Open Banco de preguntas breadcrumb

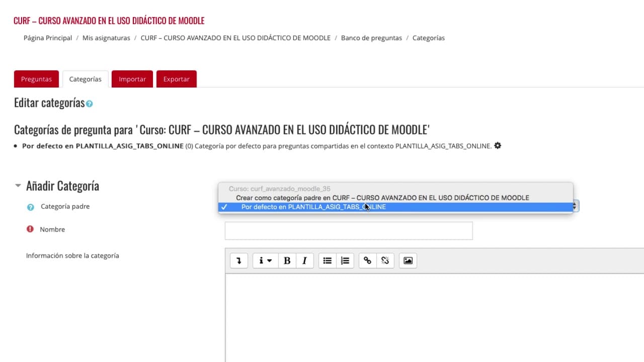[x=371, y=38]
